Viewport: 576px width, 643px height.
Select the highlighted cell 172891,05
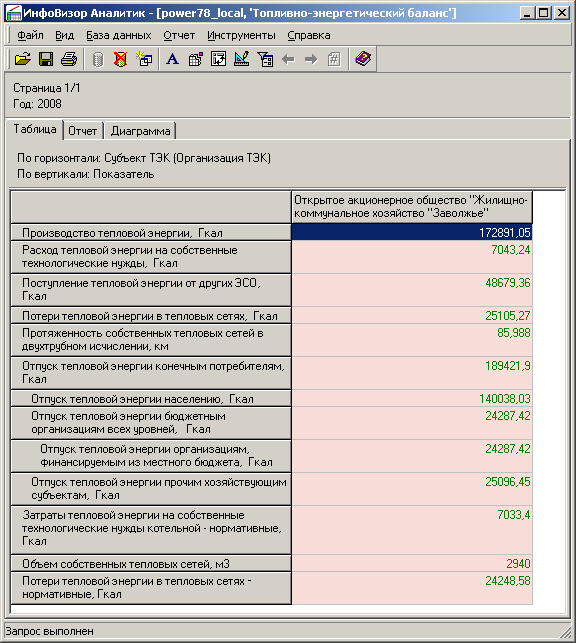tap(412, 233)
